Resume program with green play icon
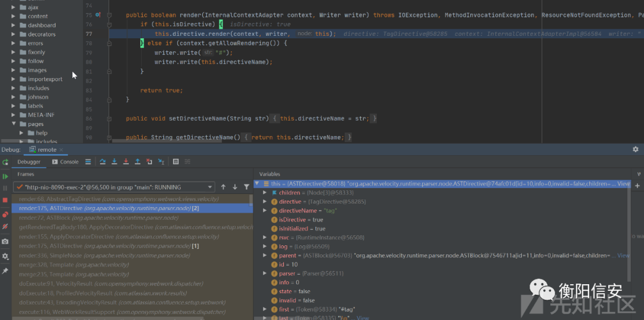The image size is (644, 320). pos(5,177)
